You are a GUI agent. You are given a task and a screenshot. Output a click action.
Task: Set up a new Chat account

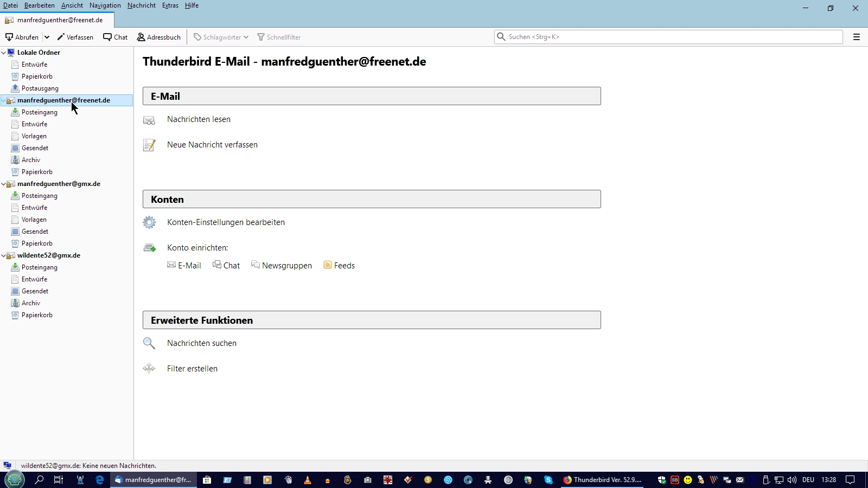pos(226,265)
